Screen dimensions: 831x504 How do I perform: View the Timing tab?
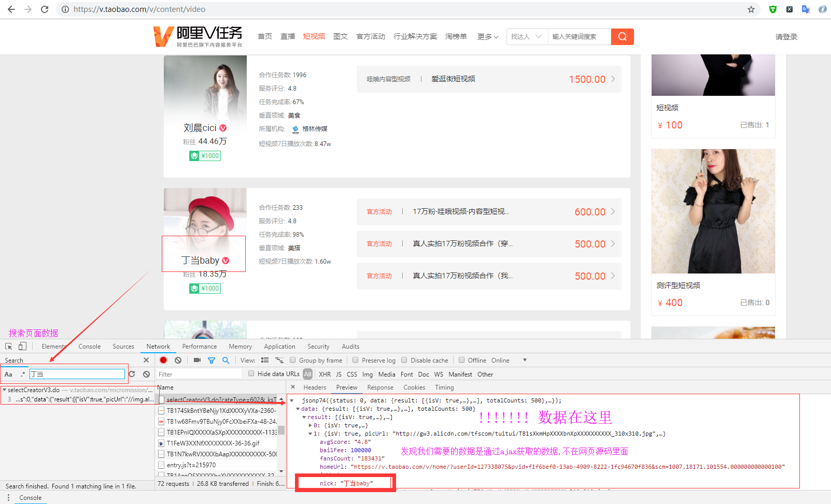pos(444,387)
